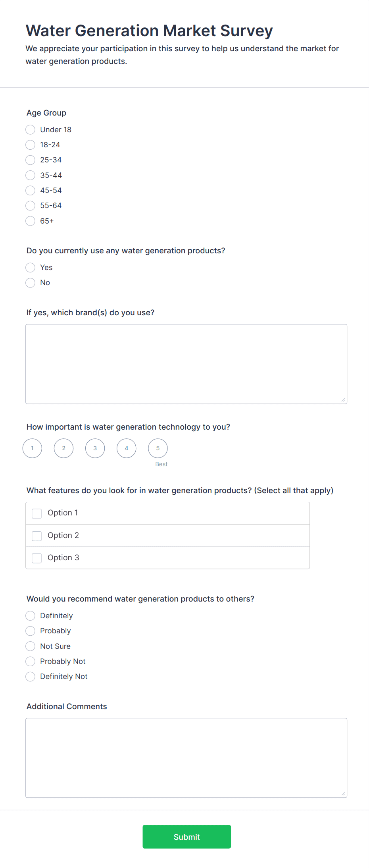Image resolution: width=369 pixels, height=868 pixels.
Task: Answer No to currently using products
Action: 31,283
